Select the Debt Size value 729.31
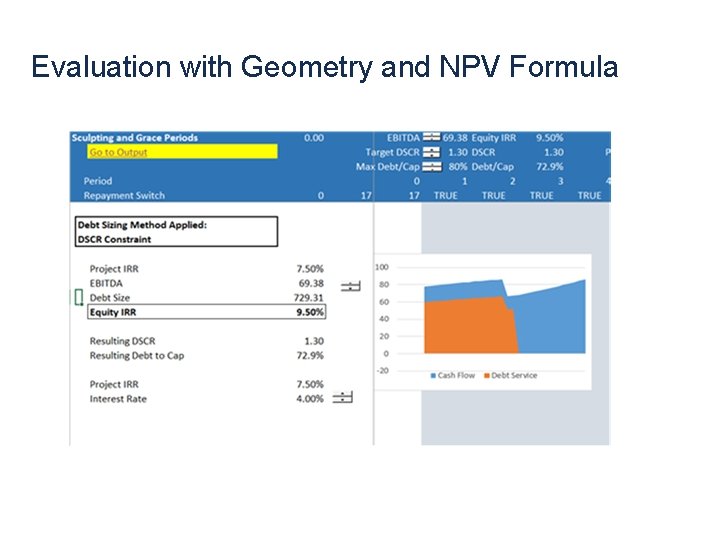This screenshot has height=540, width=720. [308, 298]
